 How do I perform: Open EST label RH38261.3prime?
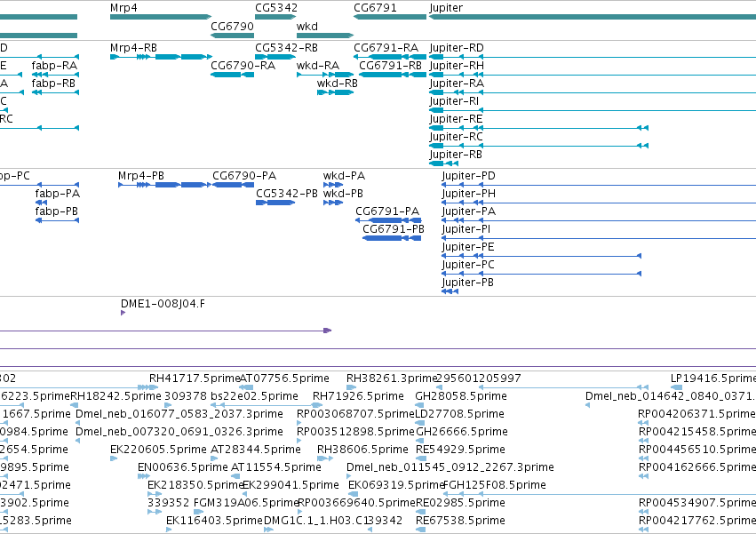pos(392,379)
